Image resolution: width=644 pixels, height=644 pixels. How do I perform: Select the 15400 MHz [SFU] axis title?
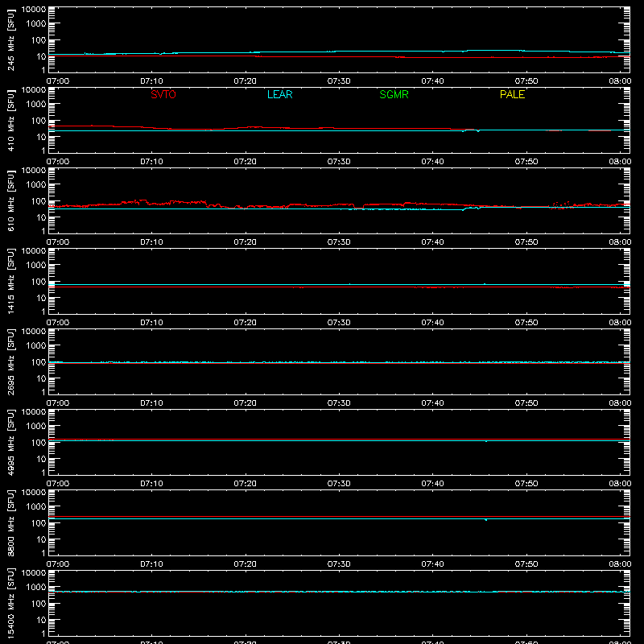[x=10, y=603]
